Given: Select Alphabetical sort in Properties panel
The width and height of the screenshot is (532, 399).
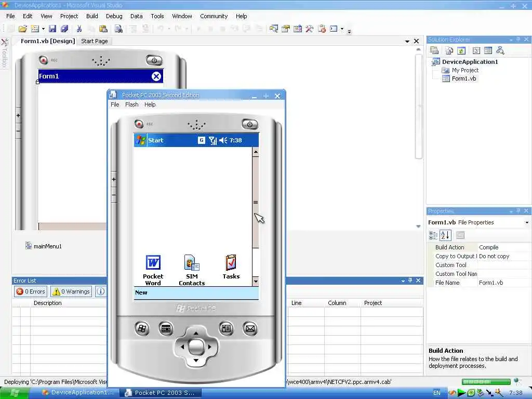Looking at the screenshot, I should (x=445, y=235).
